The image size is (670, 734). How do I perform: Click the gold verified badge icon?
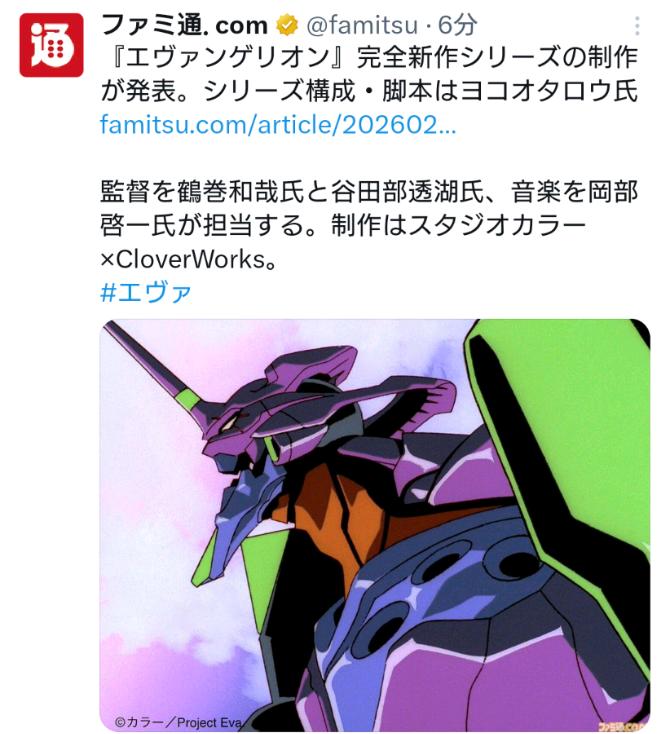coord(287,25)
